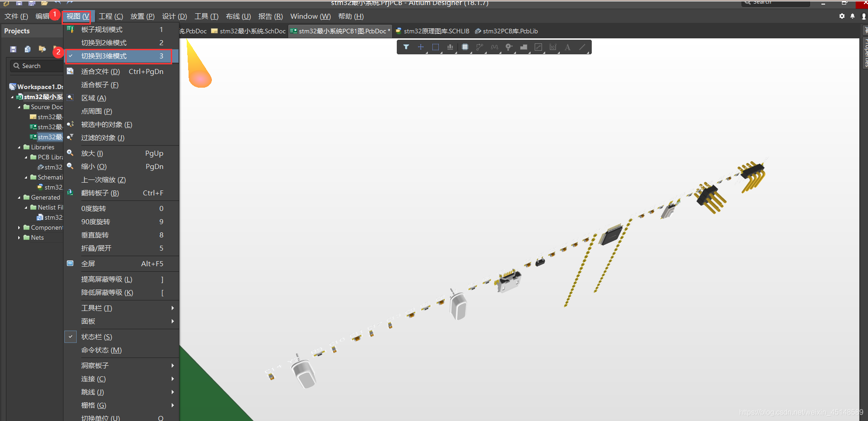This screenshot has height=421, width=868.
Task: Select the place text string tool
Action: 568,47
